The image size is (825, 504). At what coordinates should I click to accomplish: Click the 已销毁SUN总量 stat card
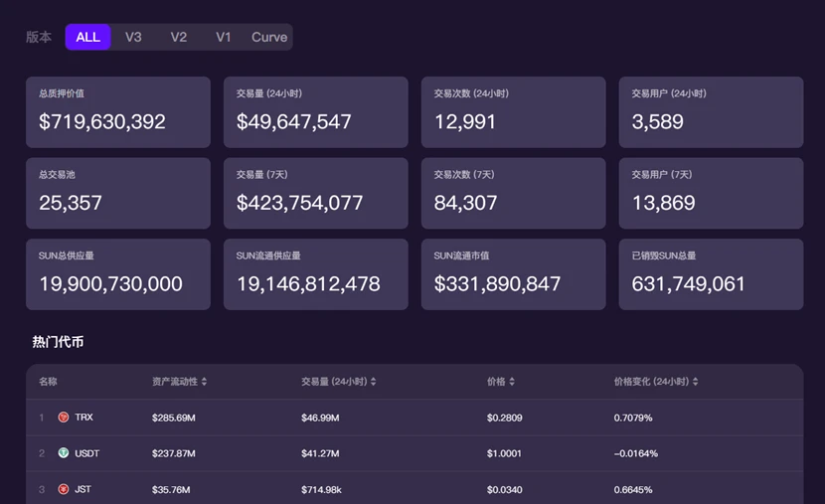pyautogui.click(x=711, y=274)
